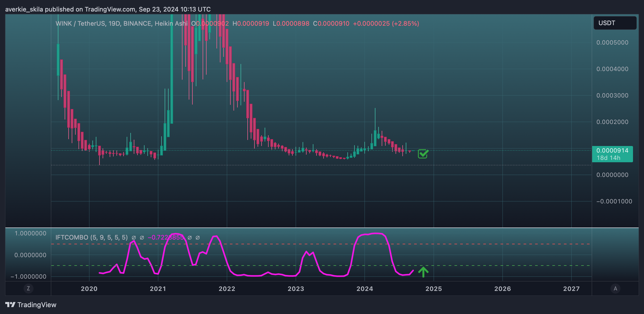Click the 0.0004000 price scale label

coord(612,69)
